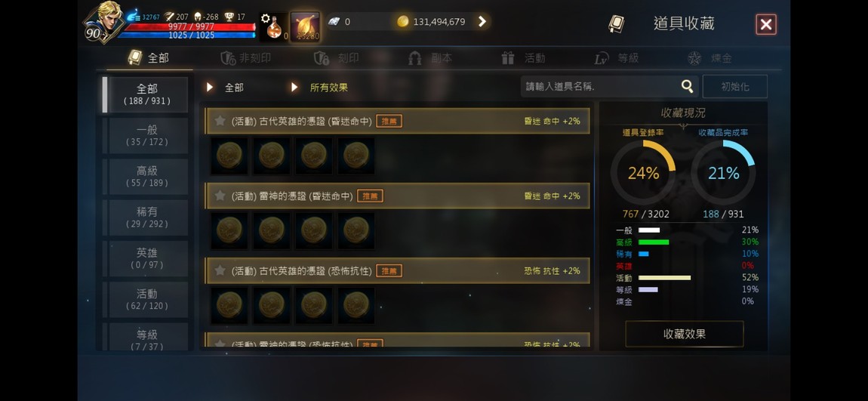Open the 高級 (55/189) sidebar category
The image size is (868, 401).
146,177
